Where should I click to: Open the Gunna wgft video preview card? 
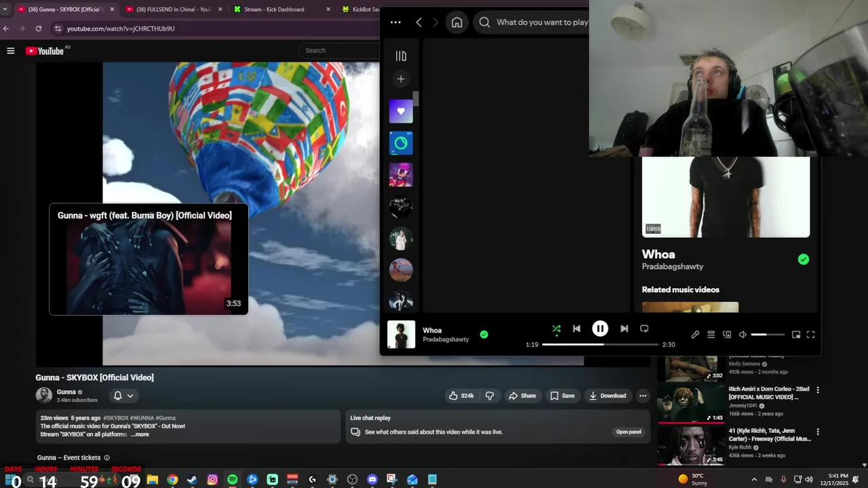click(149, 259)
